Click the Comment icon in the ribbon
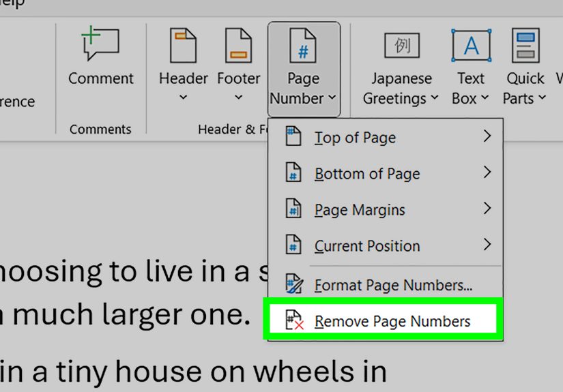563x392 pixels. pos(100,43)
